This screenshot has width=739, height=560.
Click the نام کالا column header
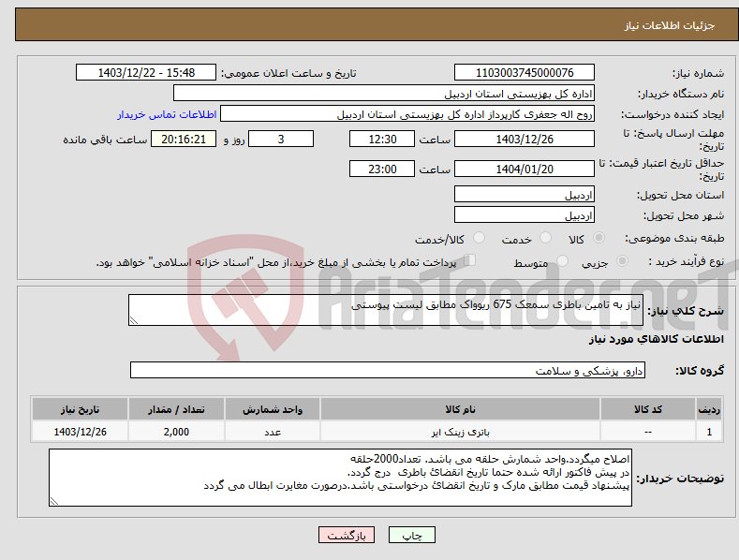click(x=461, y=409)
